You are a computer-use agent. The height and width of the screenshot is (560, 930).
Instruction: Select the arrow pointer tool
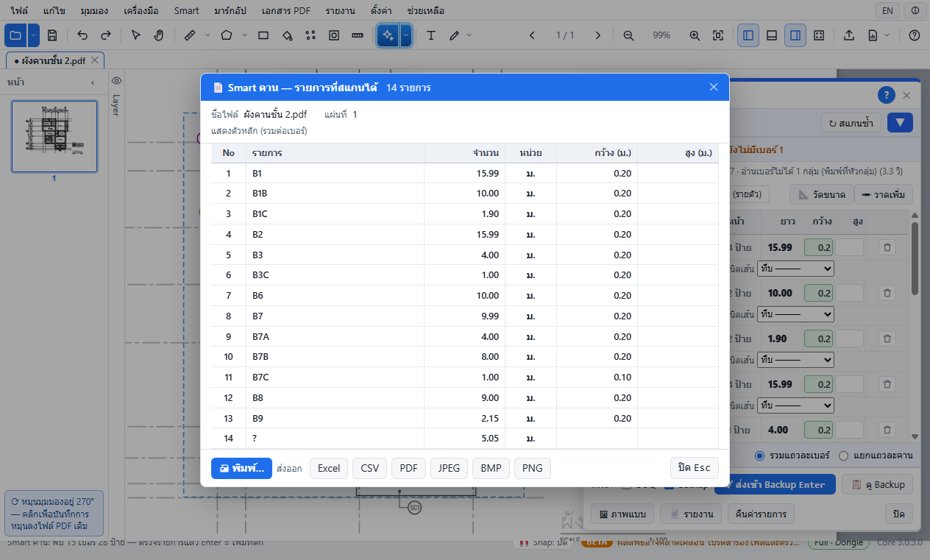[x=135, y=35]
